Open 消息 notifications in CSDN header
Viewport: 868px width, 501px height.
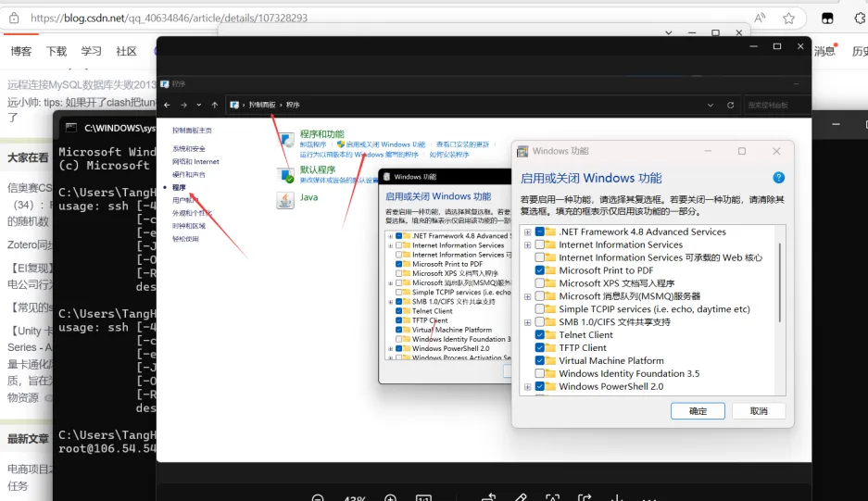point(824,52)
